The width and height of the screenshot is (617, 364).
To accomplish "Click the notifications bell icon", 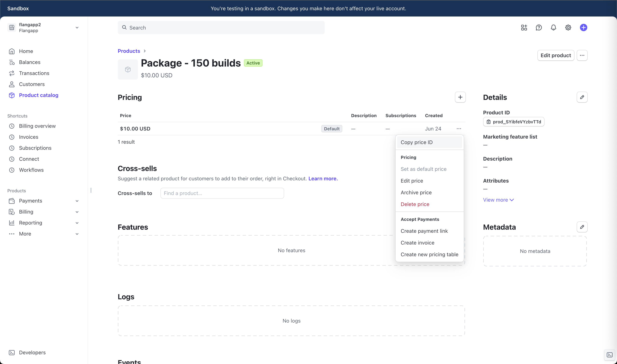I will [x=553, y=27].
